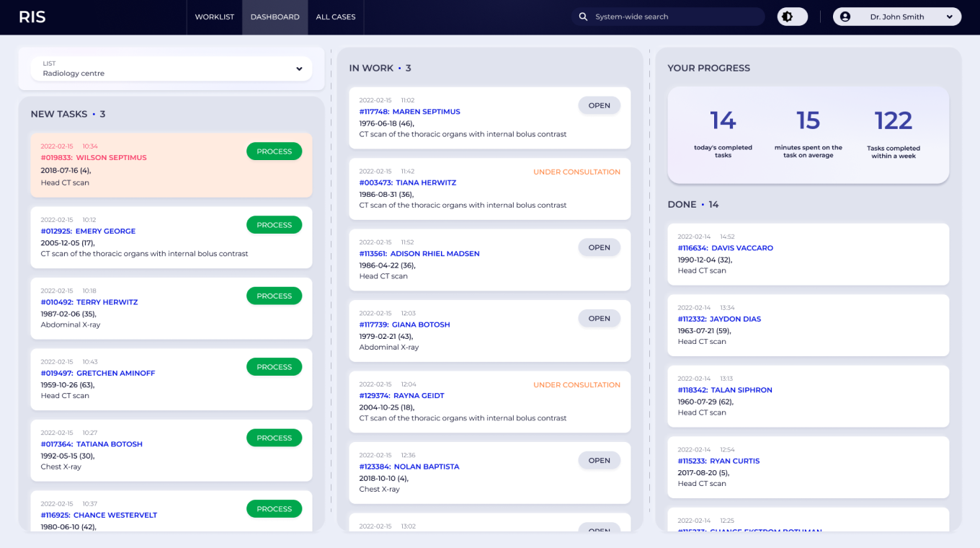Click the DONE 14 section heading
980x548 pixels.
pyautogui.click(x=692, y=205)
